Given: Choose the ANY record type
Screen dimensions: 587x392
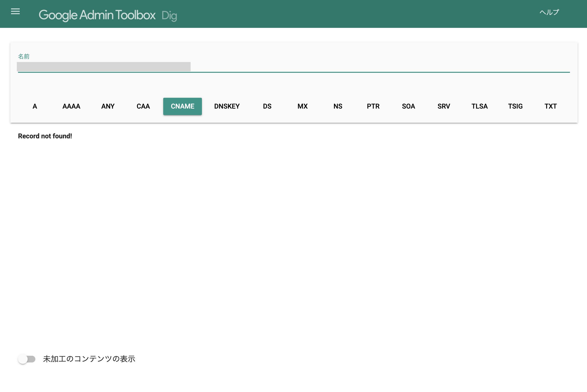Looking at the screenshot, I should (108, 106).
